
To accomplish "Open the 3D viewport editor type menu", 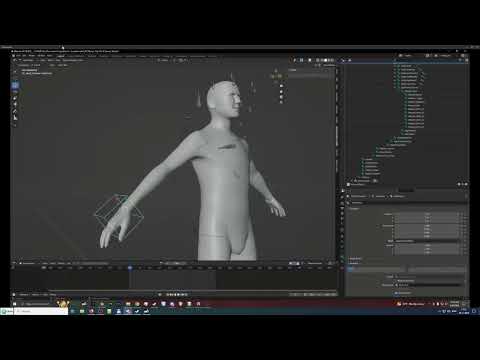I will (x=14, y=60).
